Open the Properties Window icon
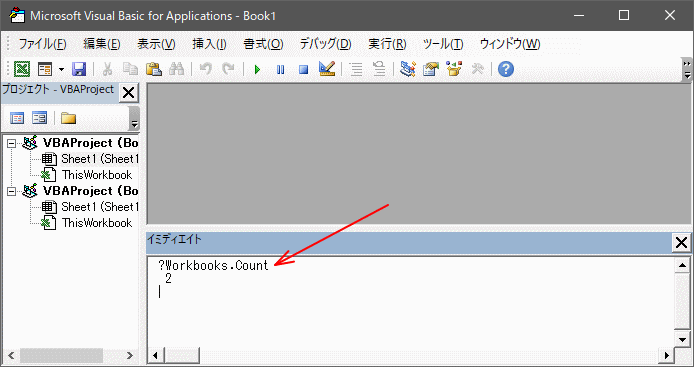Image resolution: width=694 pixels, height=367 pixels. tap(431, 69)
